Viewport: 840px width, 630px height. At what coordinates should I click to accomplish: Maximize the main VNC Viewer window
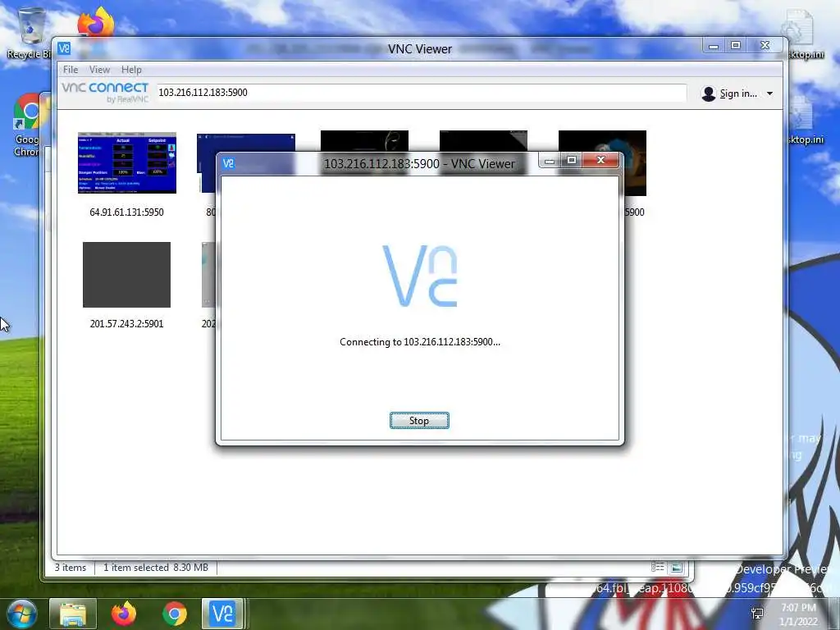coord(736,46)
